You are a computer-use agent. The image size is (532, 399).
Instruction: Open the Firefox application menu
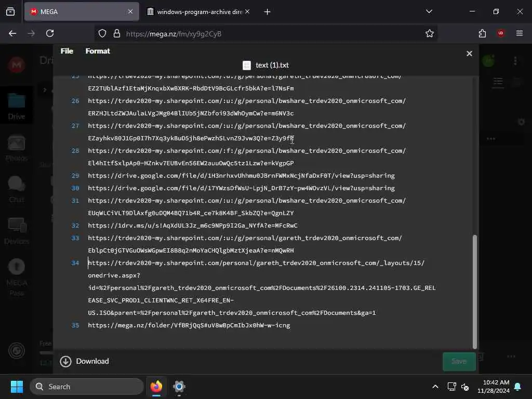coord(520,33)
